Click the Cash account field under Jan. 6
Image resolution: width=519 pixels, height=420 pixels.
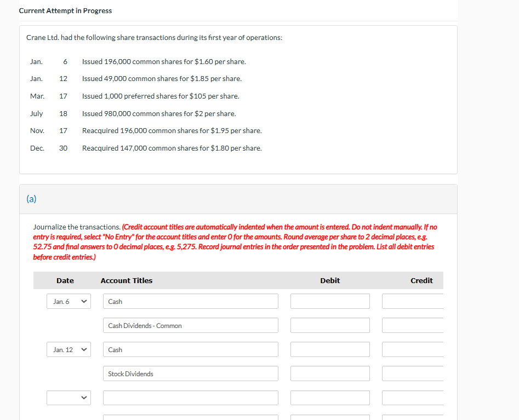190,301
